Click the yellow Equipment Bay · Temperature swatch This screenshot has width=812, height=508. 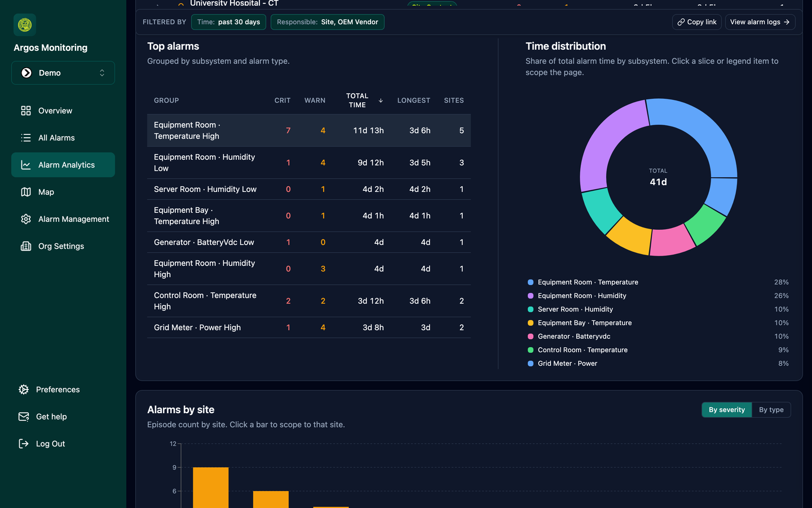pos(531,323)
